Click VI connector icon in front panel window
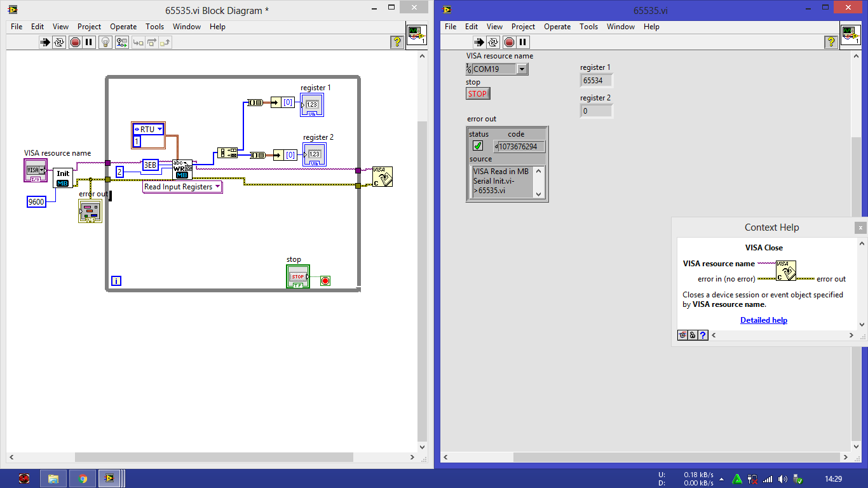Viewport: 868px width, 488px height. [x=851, y=35]
